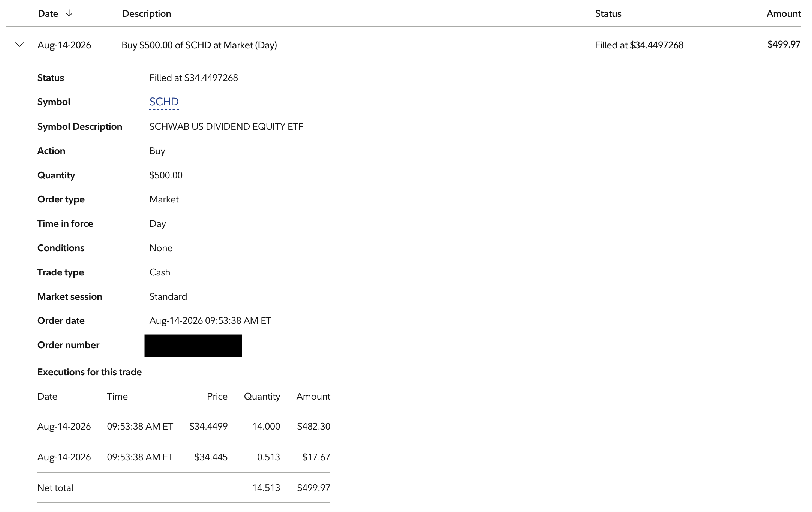Click the Time in force value 'Day'
Viewport: 812px width, 512px height.
coord(157,224)
